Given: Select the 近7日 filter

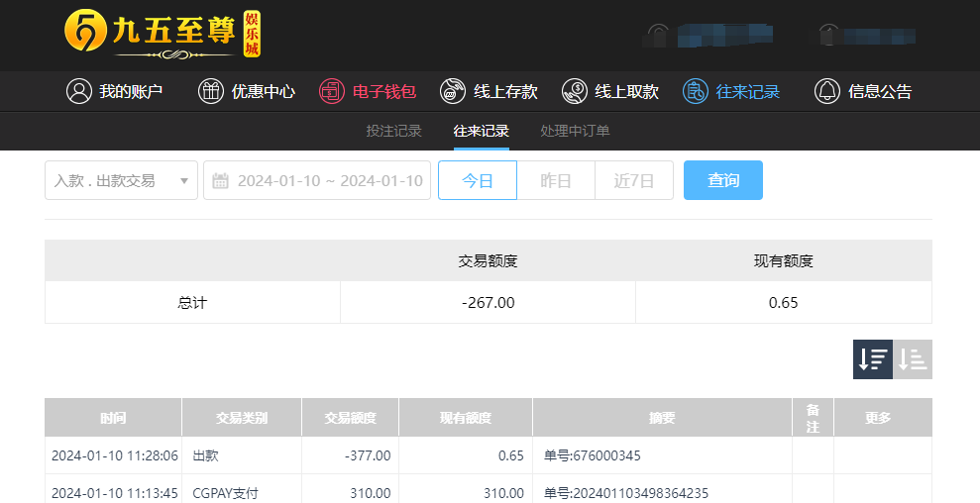Looking at the screenshot, I should (634, 180).
